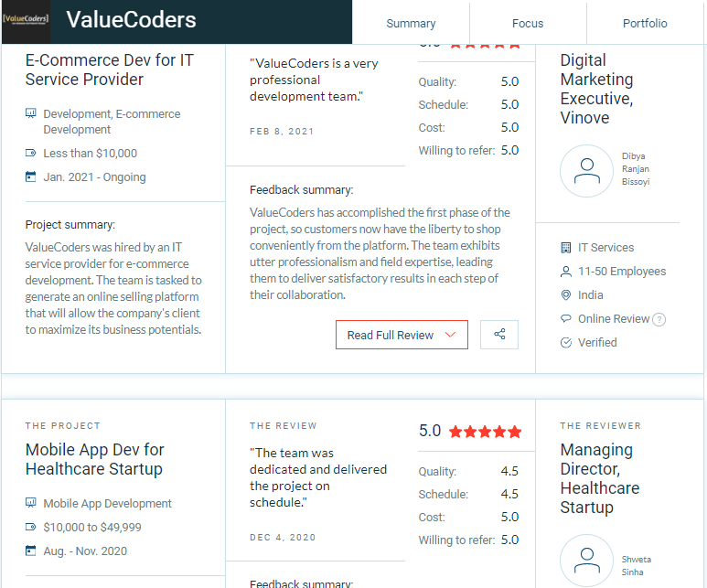This screenshot has width=707, height=588.
Task: Click the share icon button
Action: pyautogui.click(x=499, y=335)
